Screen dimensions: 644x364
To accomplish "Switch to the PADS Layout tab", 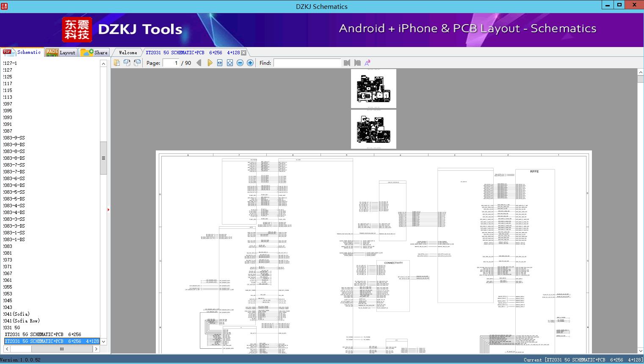I will [x=61, y=52].
